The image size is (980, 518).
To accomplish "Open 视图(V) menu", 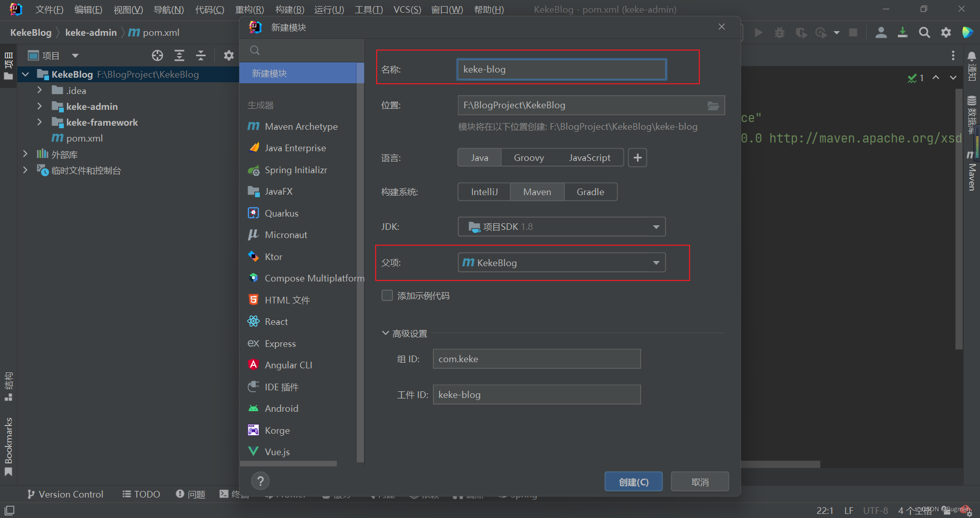I will [x=128, y=10].
